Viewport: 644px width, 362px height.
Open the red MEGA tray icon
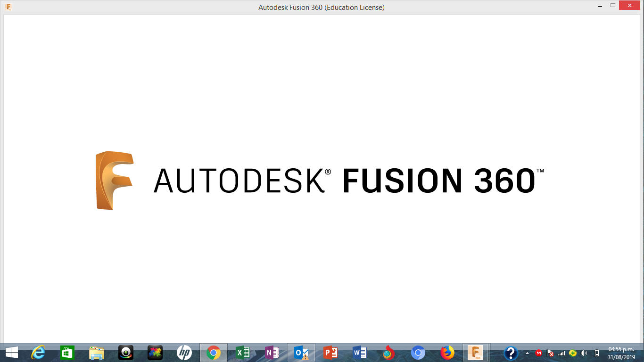click(539, 353)
